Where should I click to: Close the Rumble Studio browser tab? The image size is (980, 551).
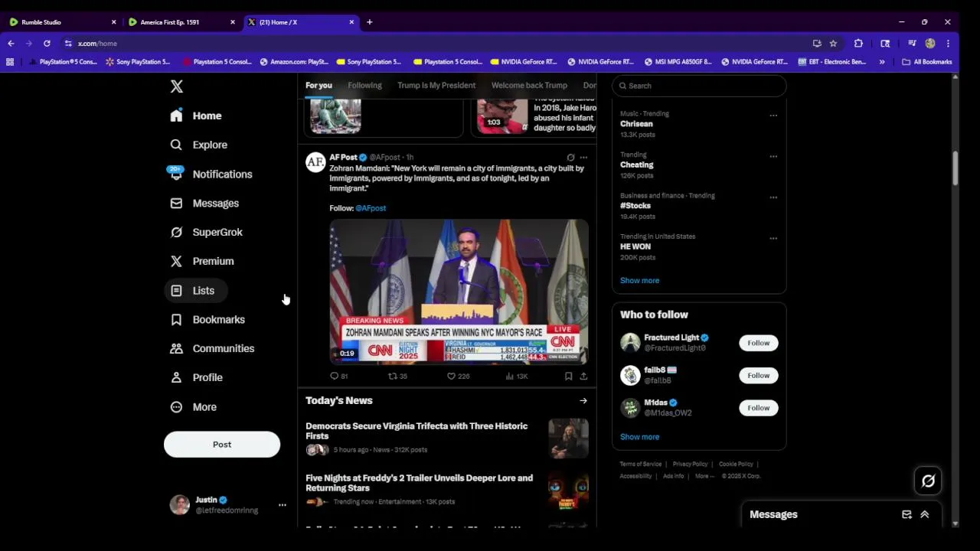click(113, 22)
